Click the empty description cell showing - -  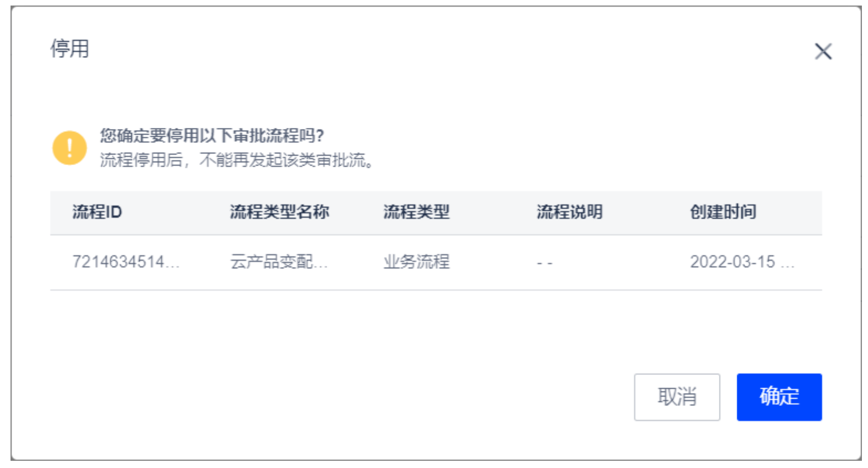(x=544, y=263)
